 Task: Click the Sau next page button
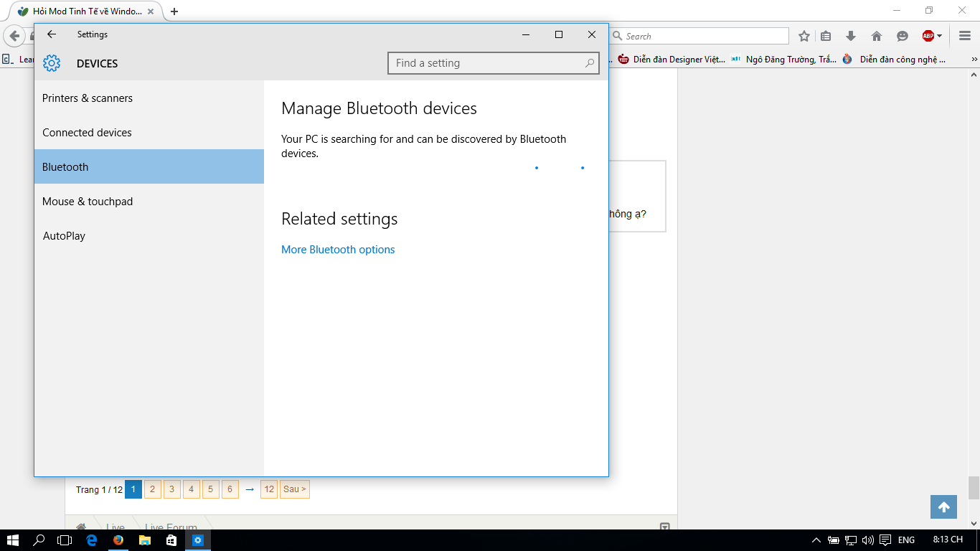294,489
